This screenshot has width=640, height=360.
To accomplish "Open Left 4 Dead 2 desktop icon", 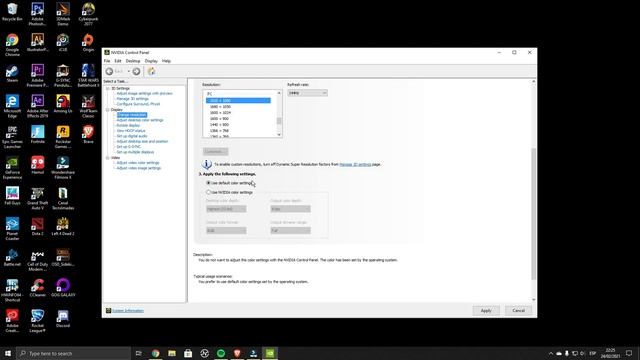I will (63, 227).
